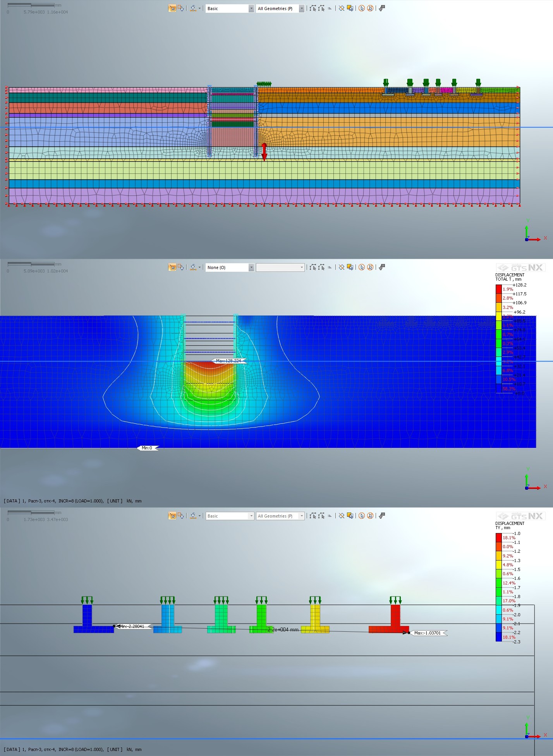Open the None (O) combo box in the total displacement view
The height and width of the screenshot is (756, 553).
pos(230,267)
